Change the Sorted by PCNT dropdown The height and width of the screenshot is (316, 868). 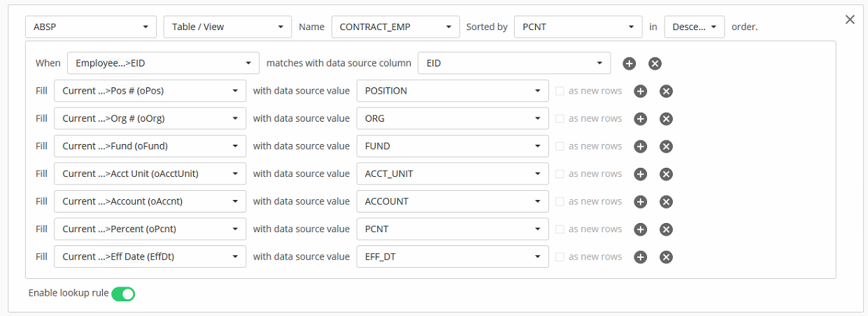(x=578, y=27)
